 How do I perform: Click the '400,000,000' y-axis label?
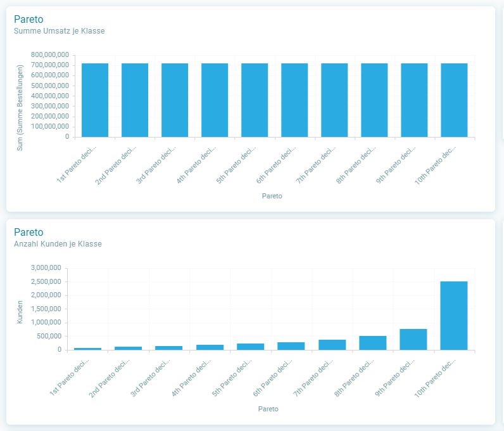coord(50,96)
